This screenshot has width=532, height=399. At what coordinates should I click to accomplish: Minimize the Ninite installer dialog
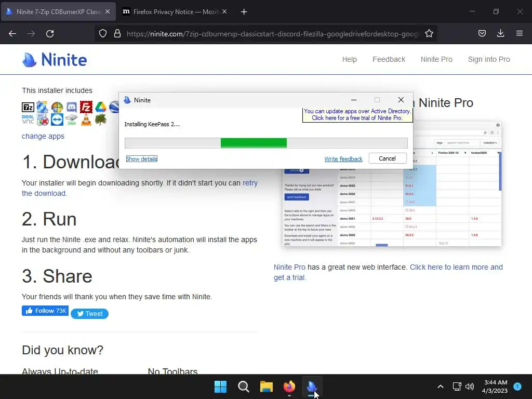pos(353,100)
